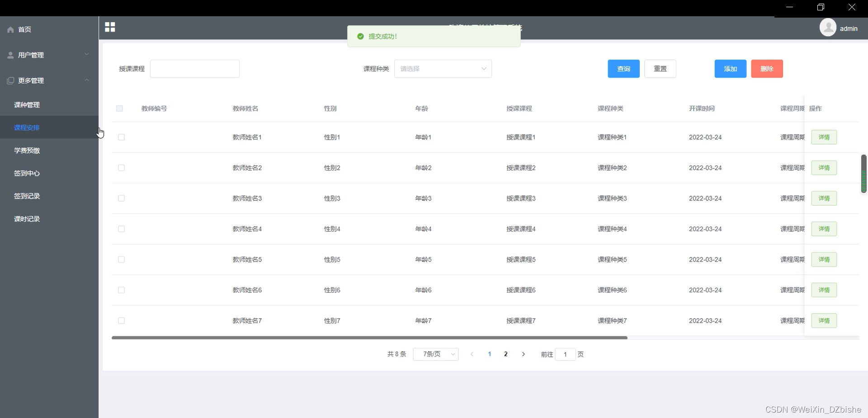Check the row for 教师姓名3
The width and height of the screenshot is (868, 418).
click(121, 198)
